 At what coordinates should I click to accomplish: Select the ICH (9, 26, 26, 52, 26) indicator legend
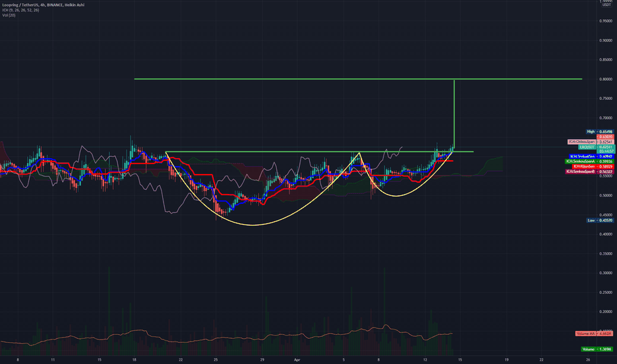(x=21, y=10)
